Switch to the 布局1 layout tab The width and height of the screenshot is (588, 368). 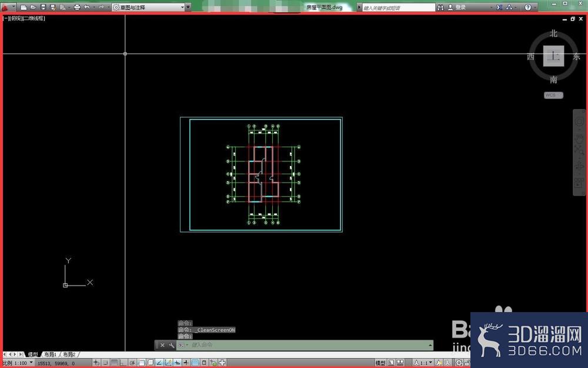(50, 354)
